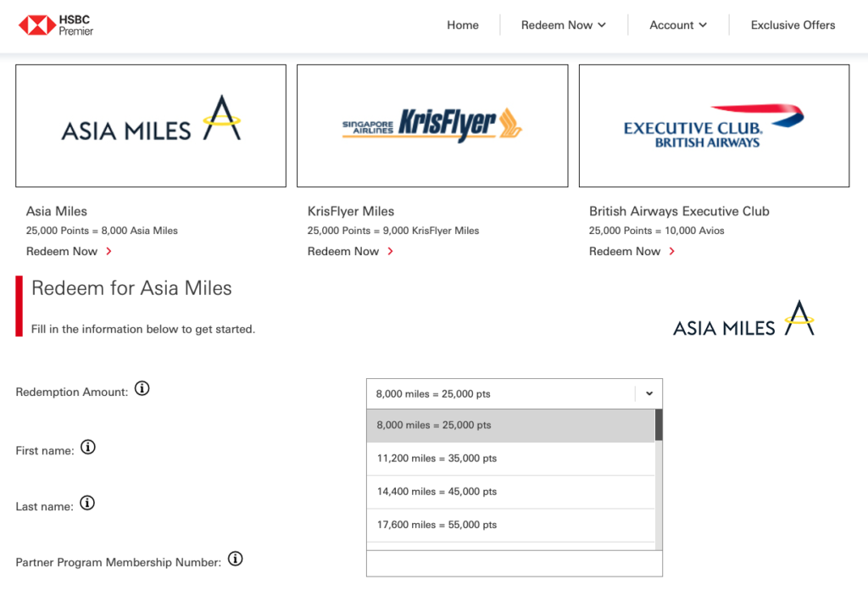Collapse the Redemption Amount dropdown
This screenshot has width=868, height=596.
(x=649, y=393)
